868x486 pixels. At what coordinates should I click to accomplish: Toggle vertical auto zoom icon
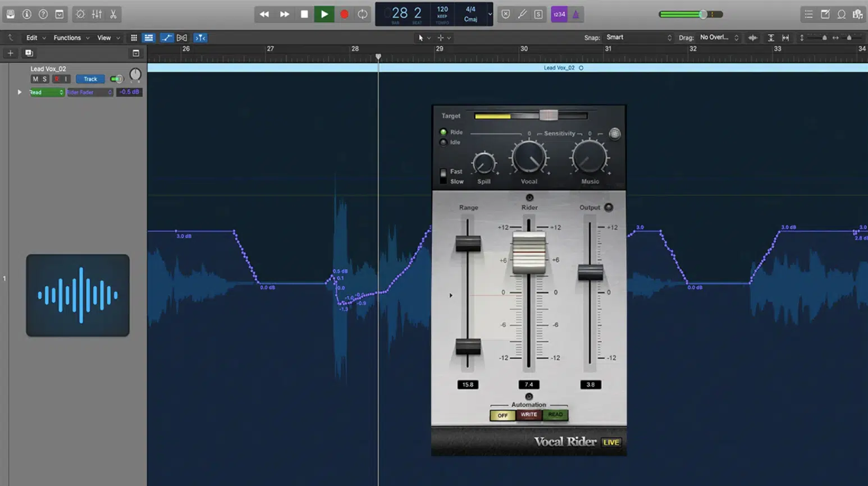coord(771,38)
